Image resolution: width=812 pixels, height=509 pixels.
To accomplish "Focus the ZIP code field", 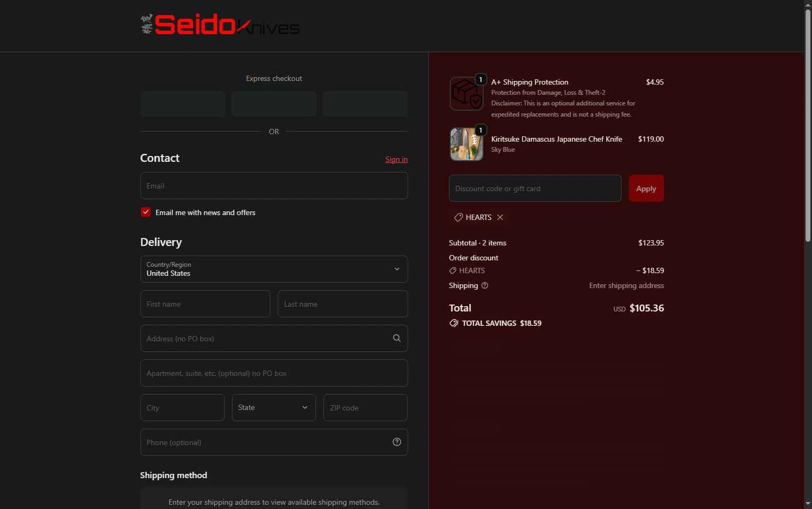I will click(x=366, y=407).
